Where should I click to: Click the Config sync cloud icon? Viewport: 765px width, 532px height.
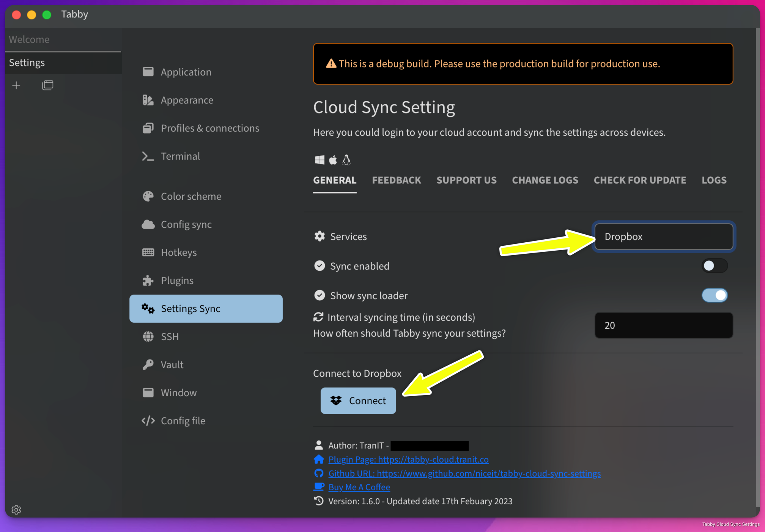[x=148, y=224]
